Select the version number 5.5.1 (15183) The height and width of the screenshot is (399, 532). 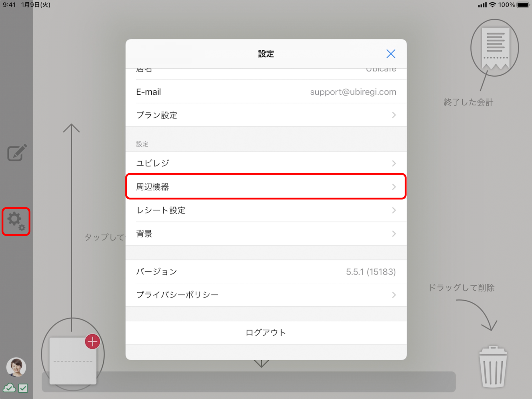(371, 272)
